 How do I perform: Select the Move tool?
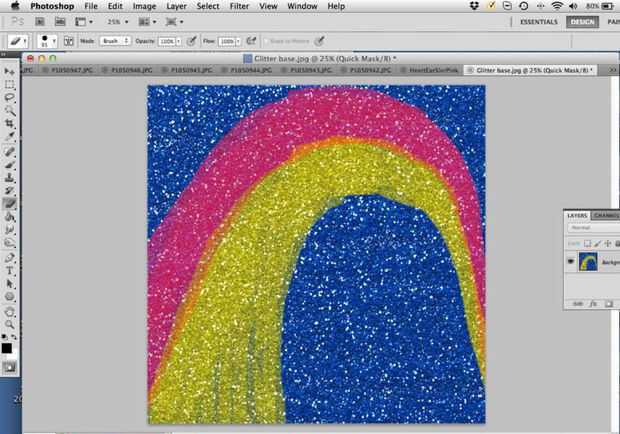[10, 72]
